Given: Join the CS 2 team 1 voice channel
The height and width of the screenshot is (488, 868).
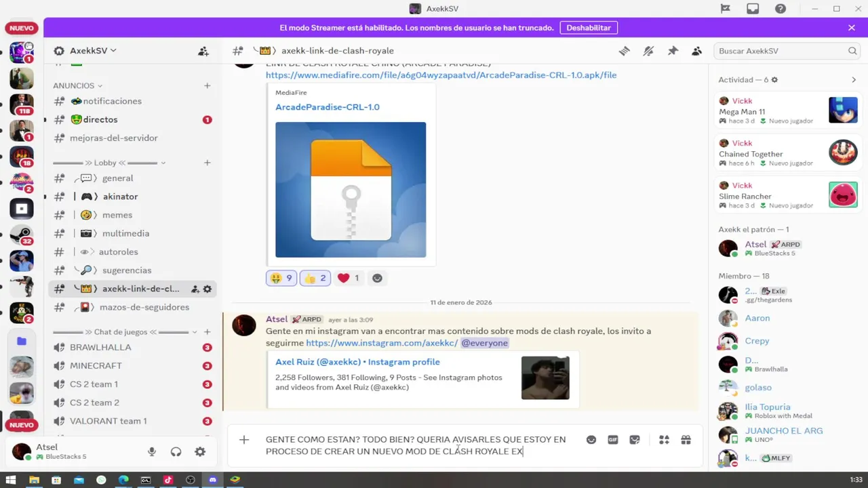Looking at the screenshot, I should (x=132, y=384).
